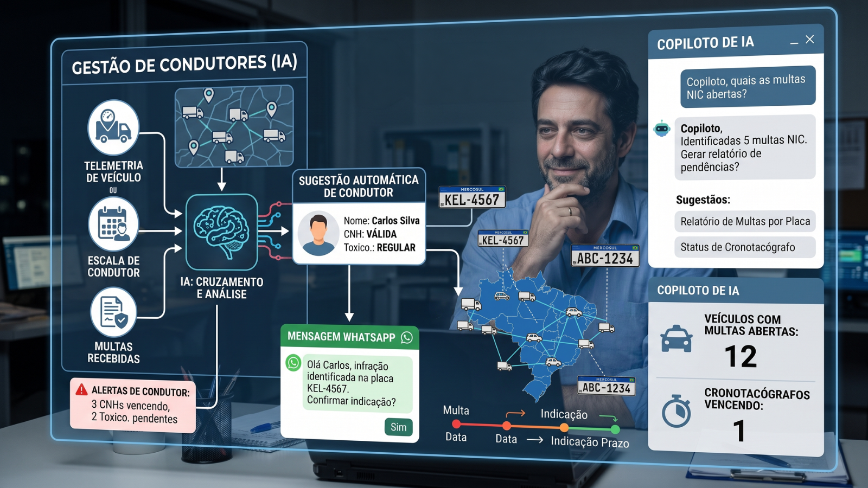Click "Toxico.: REGULAR" in driver card
This screenshot has width=868, height=488.
coord(379,248)
